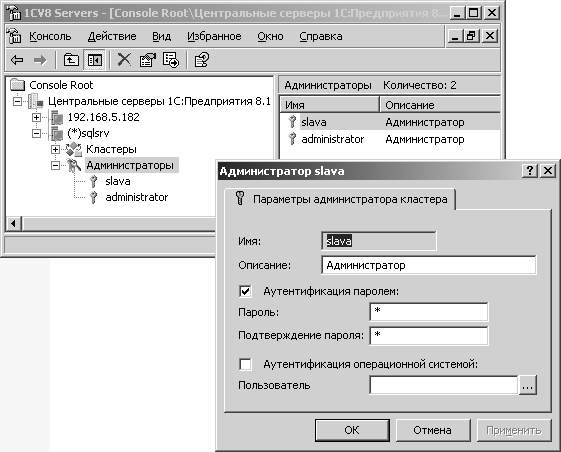Collapse the (*)sqlsrv server node
Screen dimensions: 561x452
36,133
